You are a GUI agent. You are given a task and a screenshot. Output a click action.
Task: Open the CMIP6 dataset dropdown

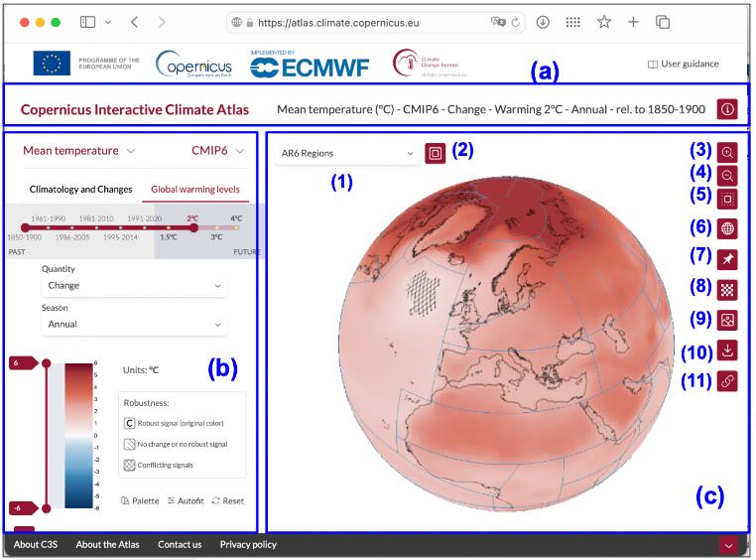tap(218, 151)
